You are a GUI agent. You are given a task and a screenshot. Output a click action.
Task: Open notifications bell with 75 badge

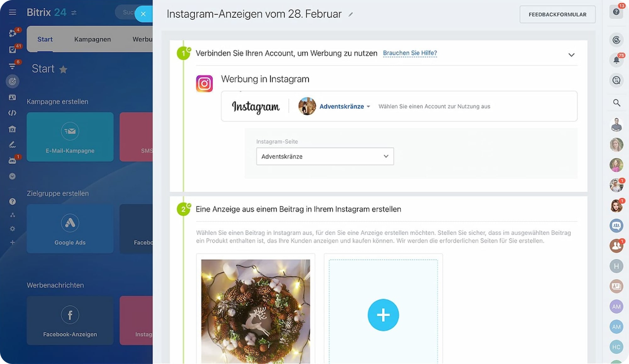pos(616,60)
